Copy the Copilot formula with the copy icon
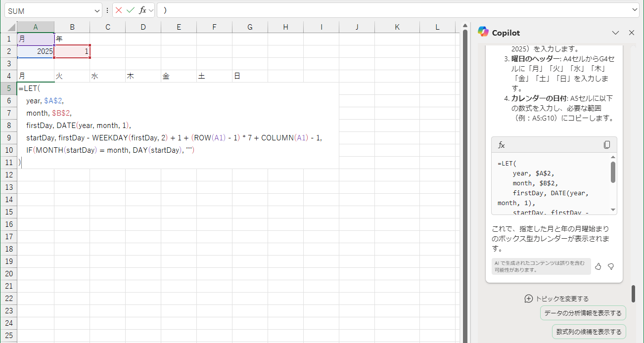Viewport: 644px width, 343px height. click(607, 145)
